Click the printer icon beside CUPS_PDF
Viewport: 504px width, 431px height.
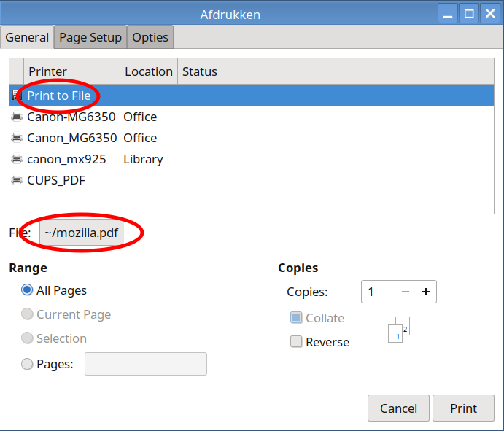[16, 180]
